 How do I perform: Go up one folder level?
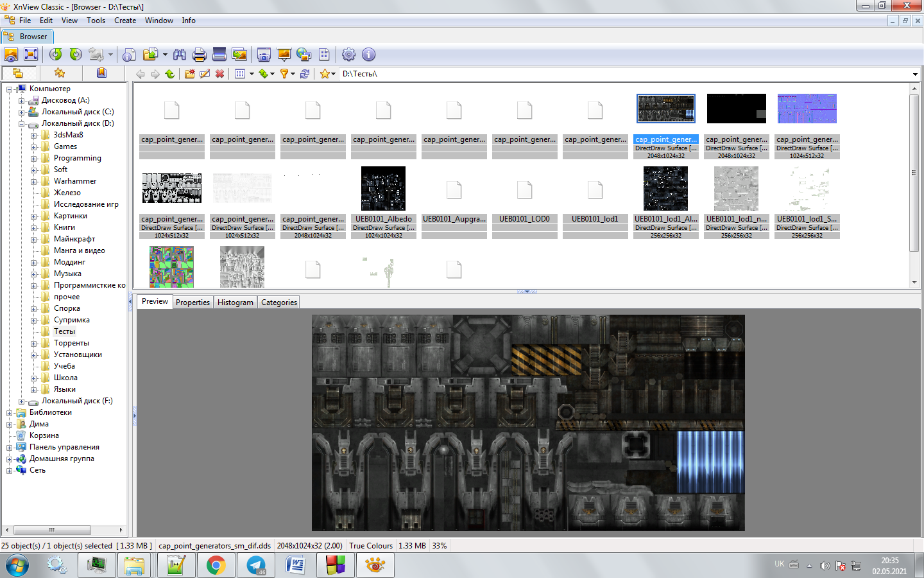tap(170, 74)
